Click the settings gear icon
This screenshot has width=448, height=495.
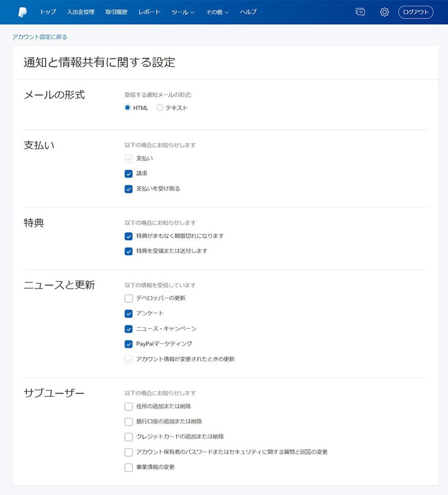click(385, 12)
